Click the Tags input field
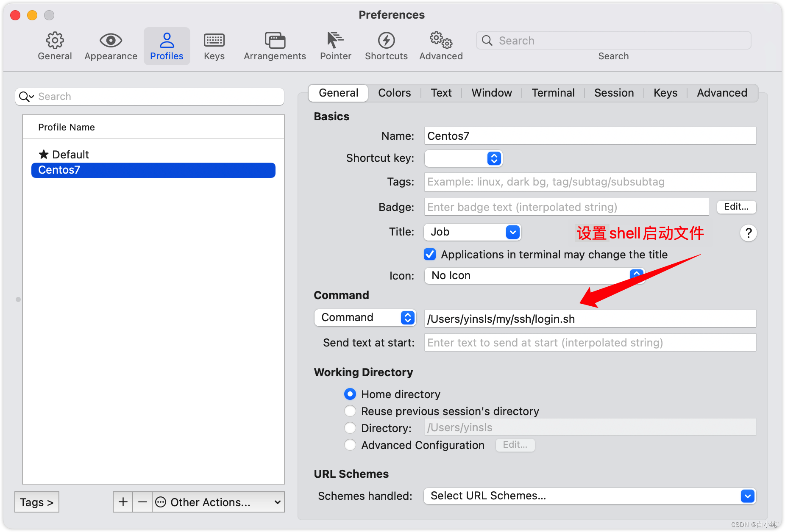This screenshot has width=785, height=532. click(x=590, y=182)
